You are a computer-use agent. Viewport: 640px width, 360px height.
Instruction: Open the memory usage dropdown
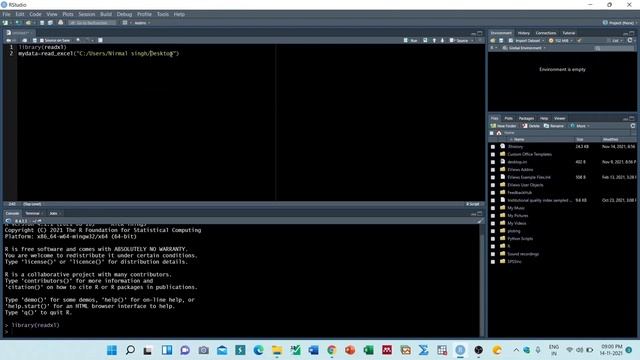point(561,40)
